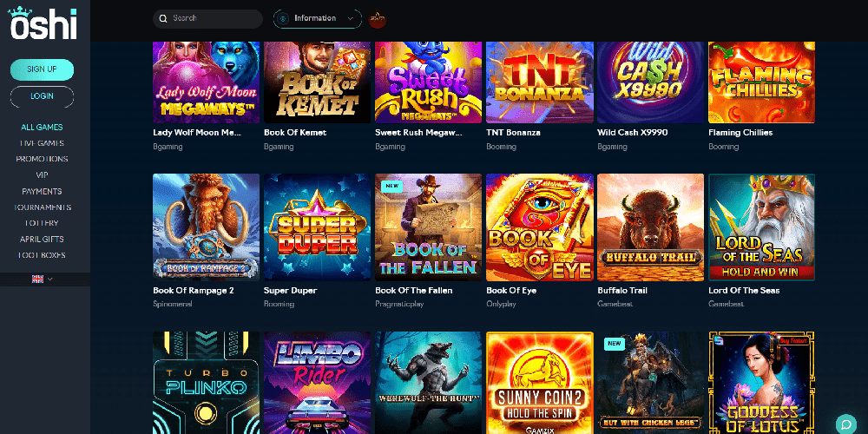The image size is (868, 434).
Task: Open the Turbo Plinko game tile
Action: [206, 383]
